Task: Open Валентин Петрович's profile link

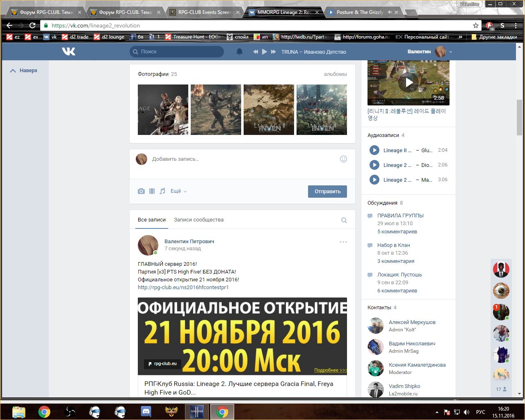Action: 189,242
